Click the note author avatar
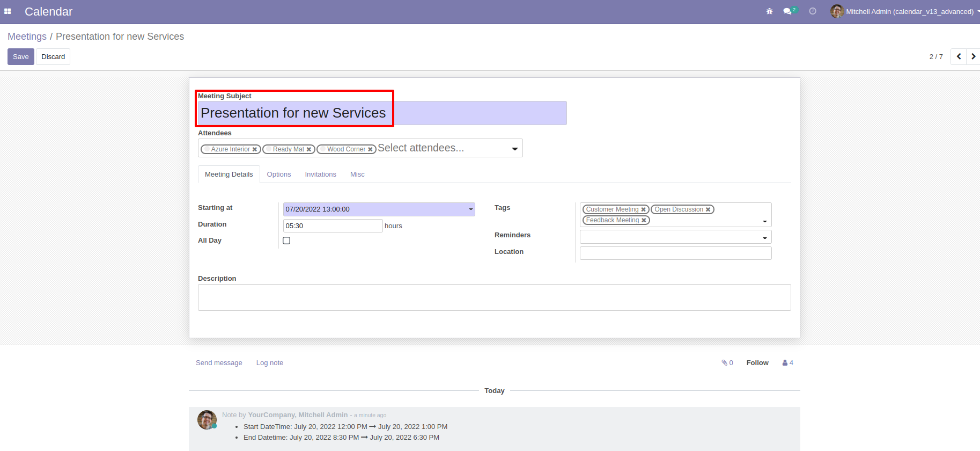The image size is (980, 451). pyautogui.click(x=207, y=420)
